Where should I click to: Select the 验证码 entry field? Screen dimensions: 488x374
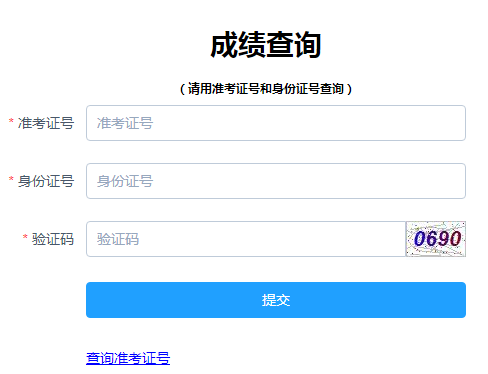[246, 239]
